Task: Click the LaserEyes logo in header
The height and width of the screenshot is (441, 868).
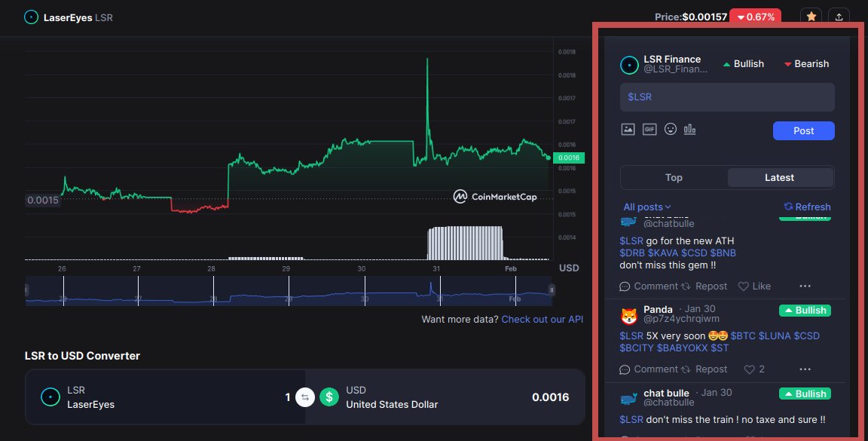Action: pyautogui.click(x=32, y=17)
